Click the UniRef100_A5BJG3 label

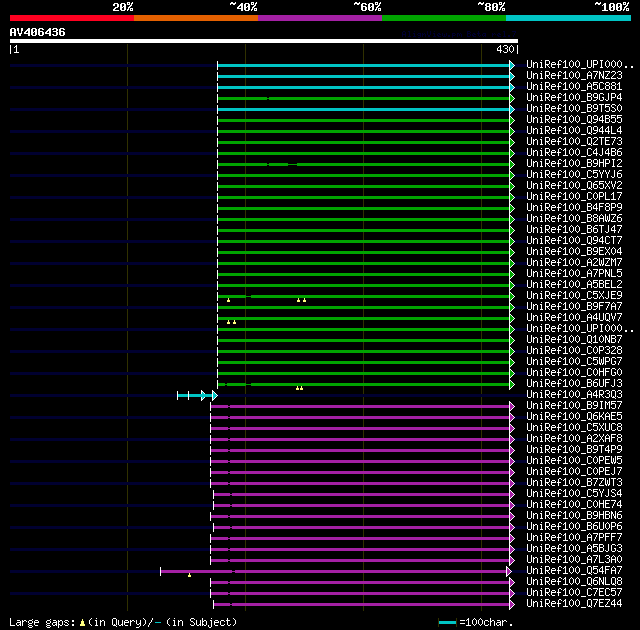click(x=574, y=549)
